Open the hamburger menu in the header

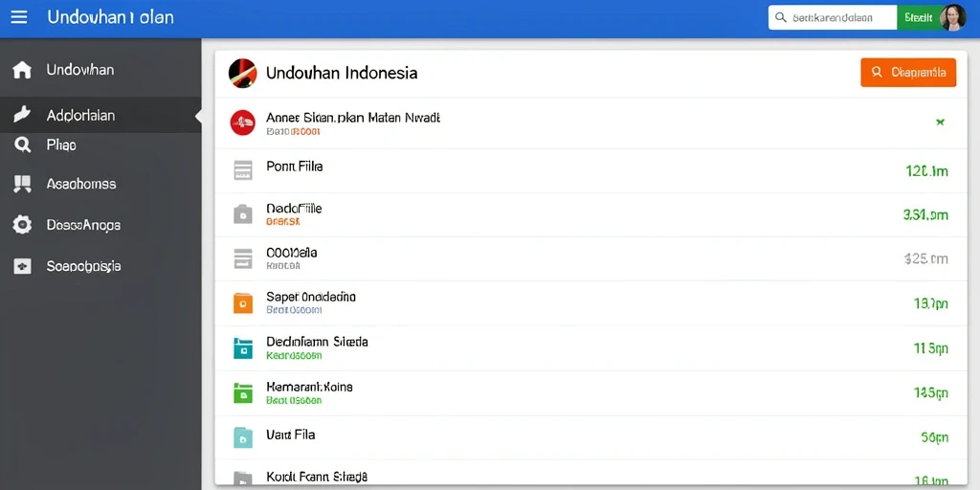(19, 17)
